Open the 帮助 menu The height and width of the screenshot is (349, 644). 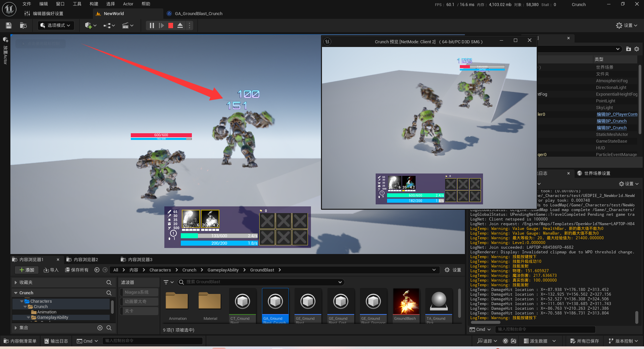coord(146,4)
